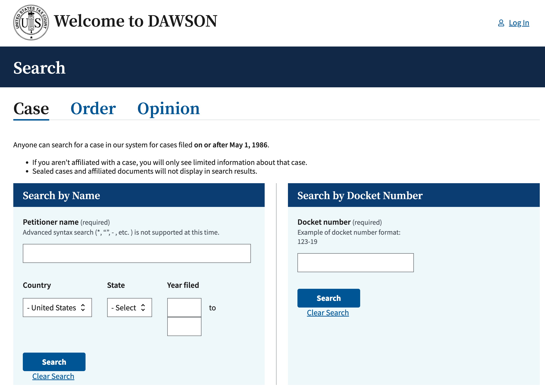Click the user profile icon
The width and height of the screenshot is (545, 392).
pos(501,22)
